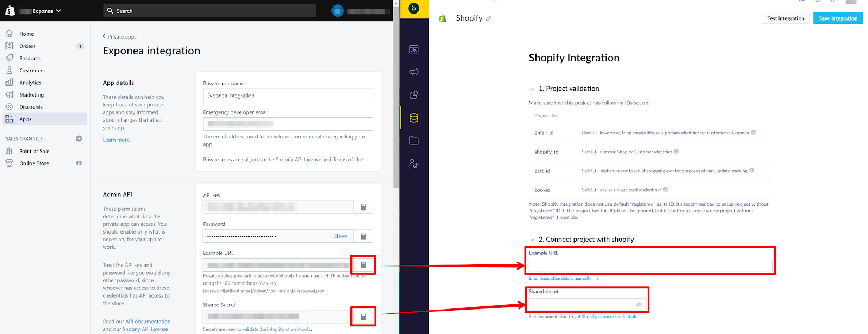The width and height of the screenshot is (868, 334).
Task: Click the Shopify Search bar
Action: coord(209,11)
